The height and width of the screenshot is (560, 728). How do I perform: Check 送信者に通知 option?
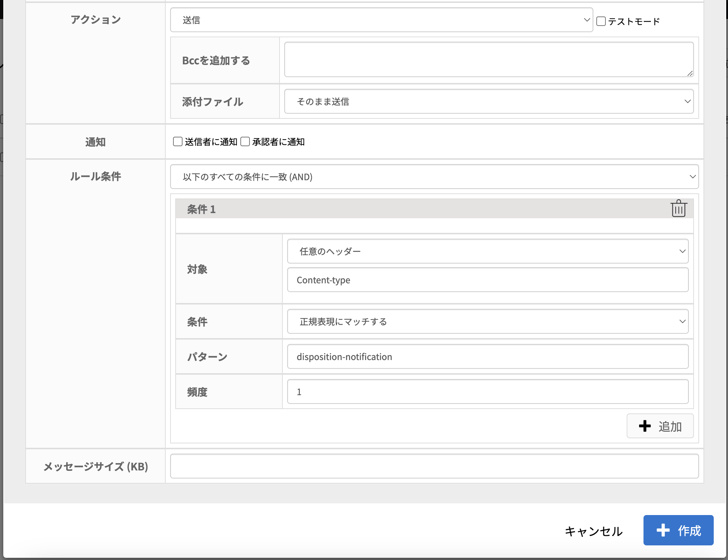pyautogui.click(x=178, y=142)
